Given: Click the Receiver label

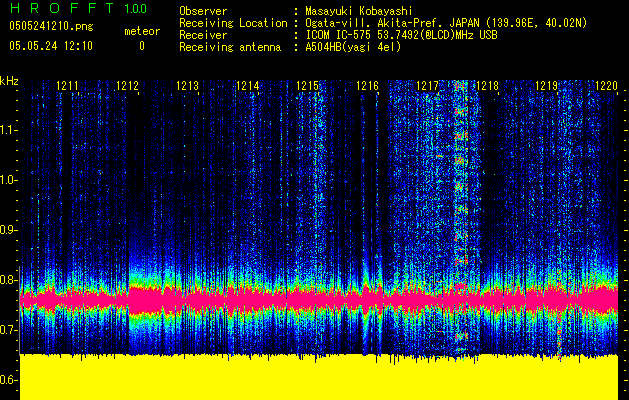Looking at the screenshot, I should 203,35.
